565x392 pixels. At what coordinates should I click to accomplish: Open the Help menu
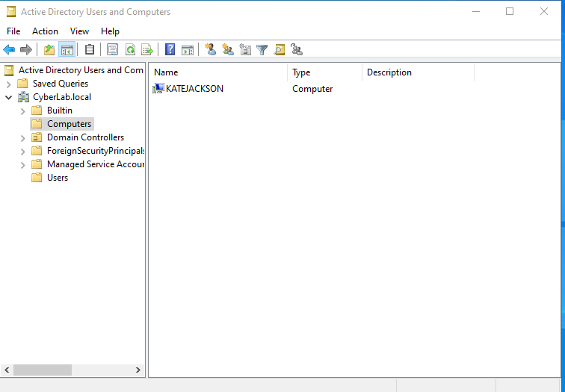pos(110,31)
